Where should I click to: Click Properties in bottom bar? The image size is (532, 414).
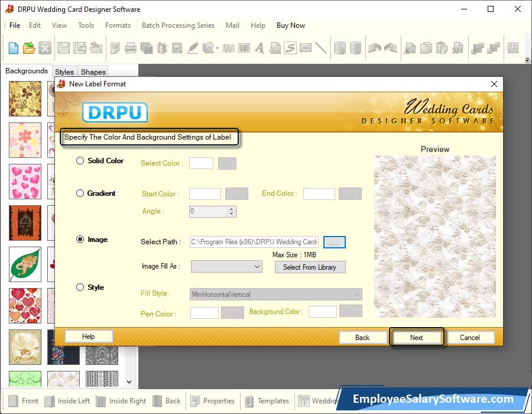pyautogui.click(x=213, y=401)
